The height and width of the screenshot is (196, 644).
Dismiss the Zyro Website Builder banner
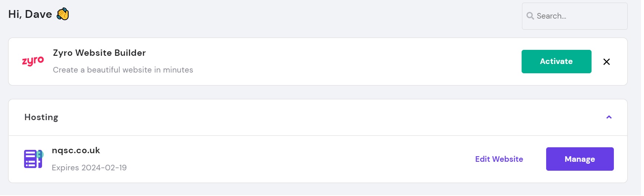pos(606,62)
